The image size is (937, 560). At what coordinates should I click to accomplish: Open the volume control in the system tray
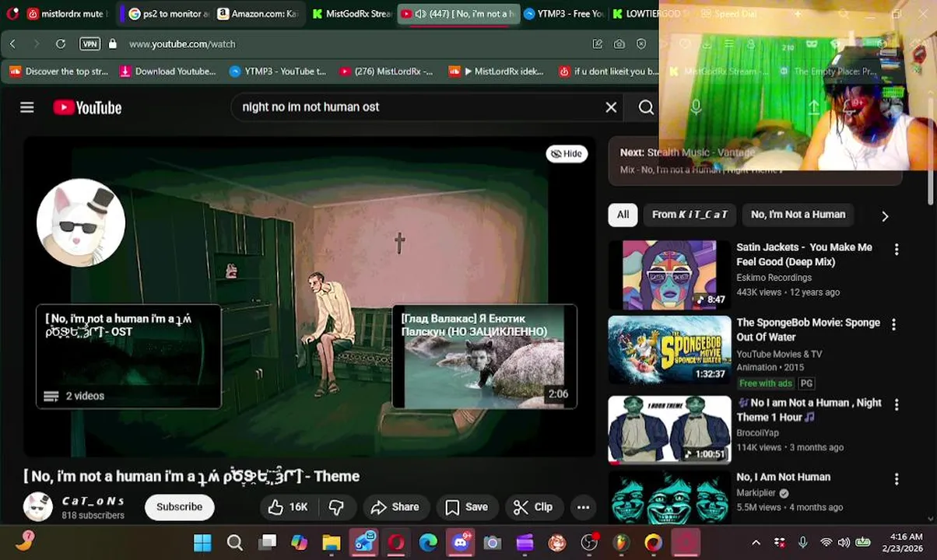pyautogui.click(x=844, y=543)
